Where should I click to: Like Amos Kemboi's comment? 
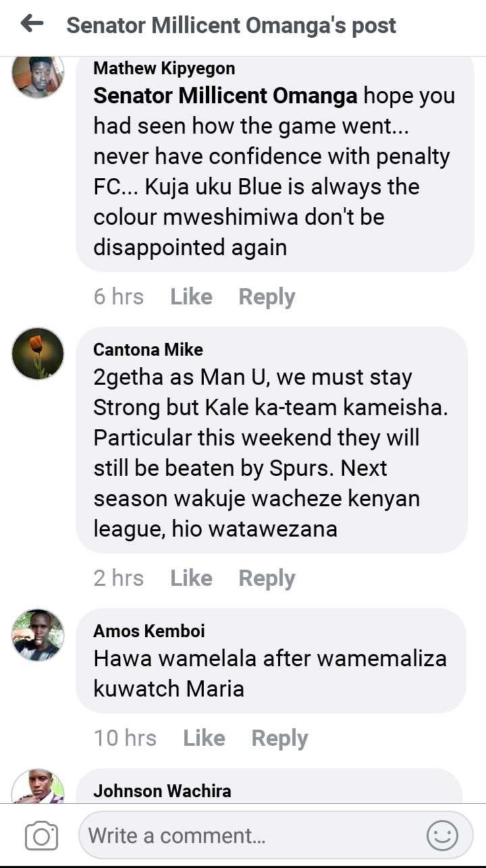click(x=204, y=738)
